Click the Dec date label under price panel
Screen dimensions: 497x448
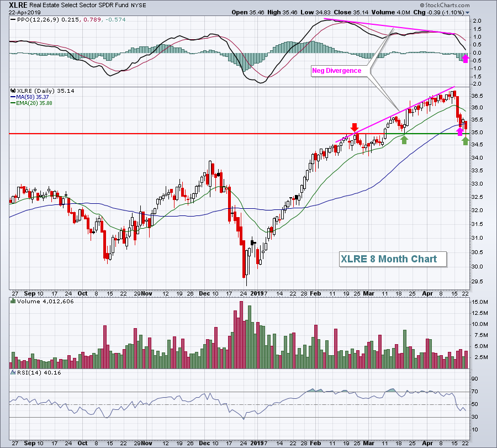[205, 293]
